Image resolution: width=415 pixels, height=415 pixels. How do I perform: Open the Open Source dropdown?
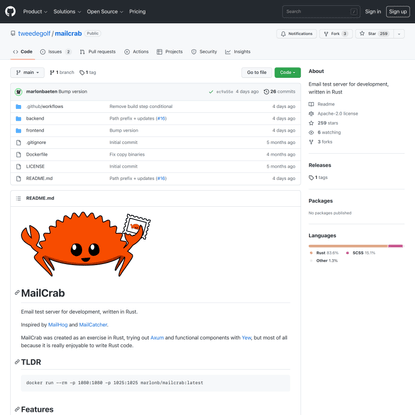coord(105,12)
